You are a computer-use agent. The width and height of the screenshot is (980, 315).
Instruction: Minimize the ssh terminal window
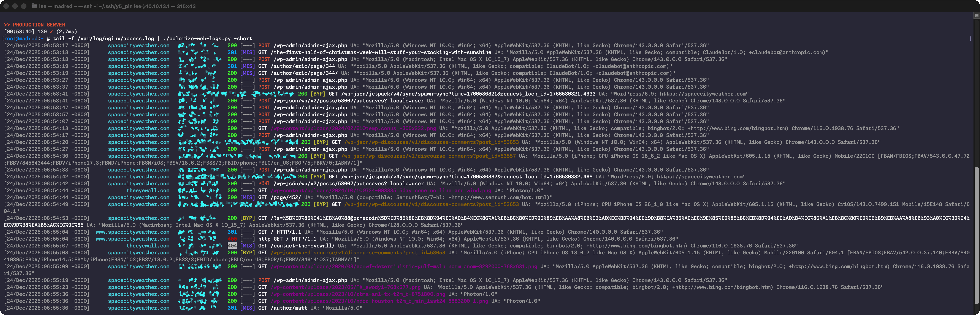click(x=15, y=6)
